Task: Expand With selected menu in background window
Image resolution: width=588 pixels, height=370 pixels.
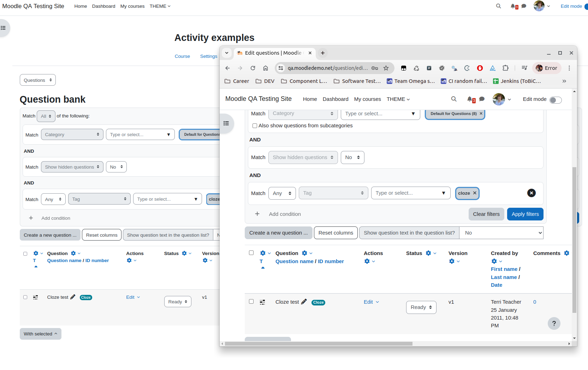Action: 41,334
